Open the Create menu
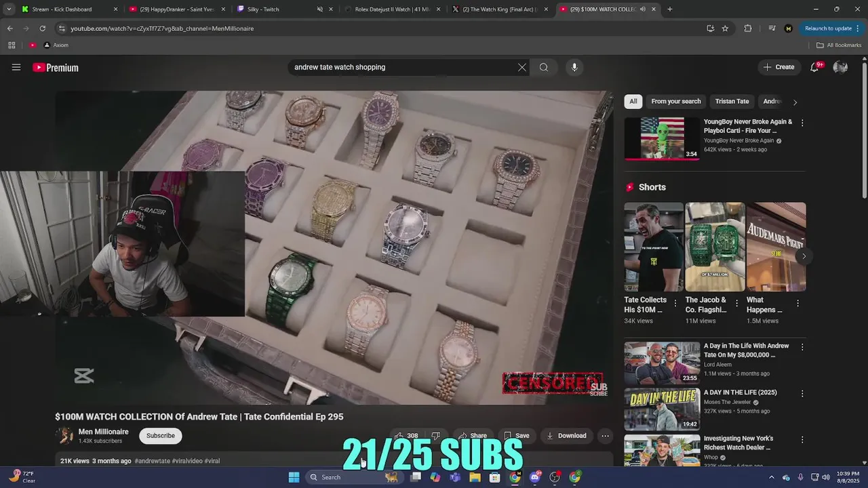This screenshot has height=488, width=868. pyautogui.click(x=778, y=67)
